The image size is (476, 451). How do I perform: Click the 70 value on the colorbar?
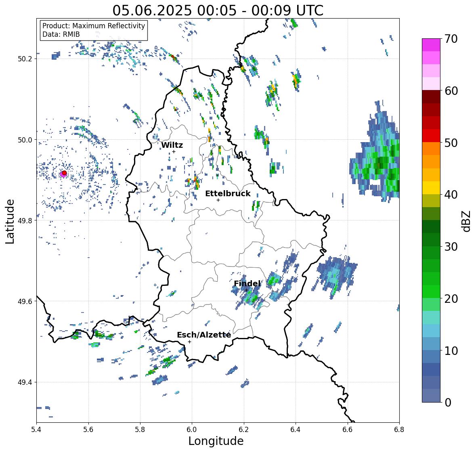[x=450, y=39]
